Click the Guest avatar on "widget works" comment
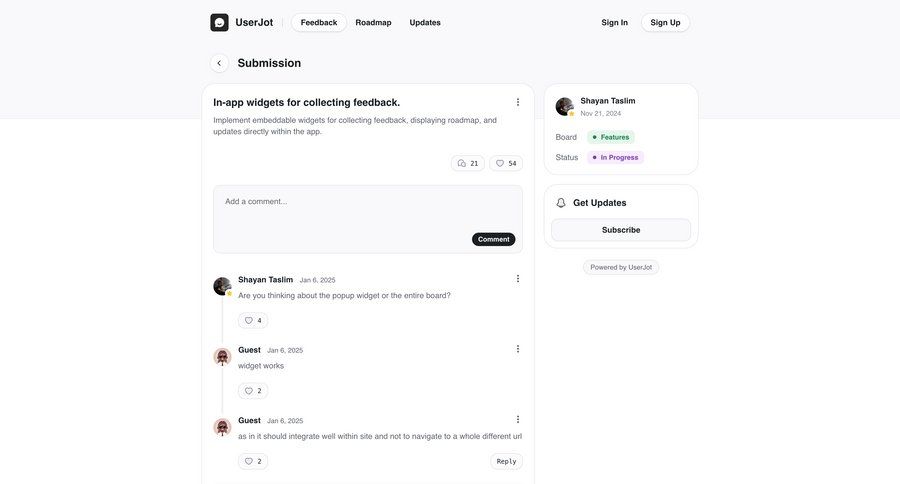The image size is (900, 484). [222, 357]
